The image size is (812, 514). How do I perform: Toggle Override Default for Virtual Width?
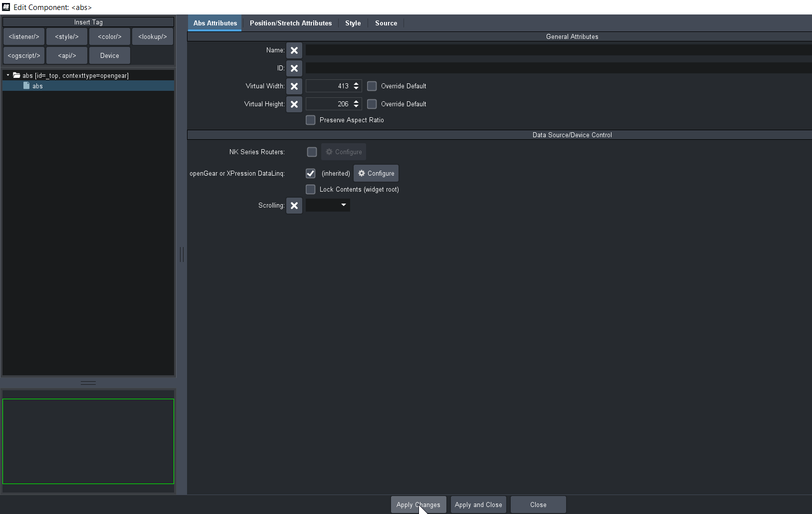coord(372,86)
